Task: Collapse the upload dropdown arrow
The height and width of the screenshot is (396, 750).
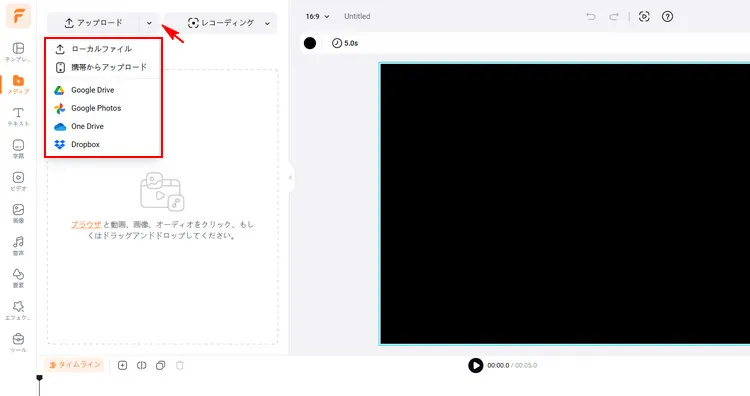Action: point(149,23)
